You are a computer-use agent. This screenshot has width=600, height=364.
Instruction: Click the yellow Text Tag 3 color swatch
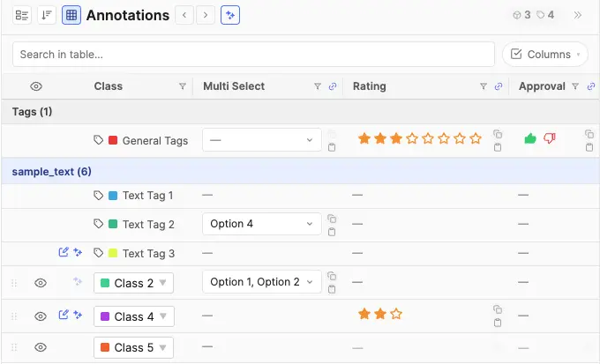(113, 253)
